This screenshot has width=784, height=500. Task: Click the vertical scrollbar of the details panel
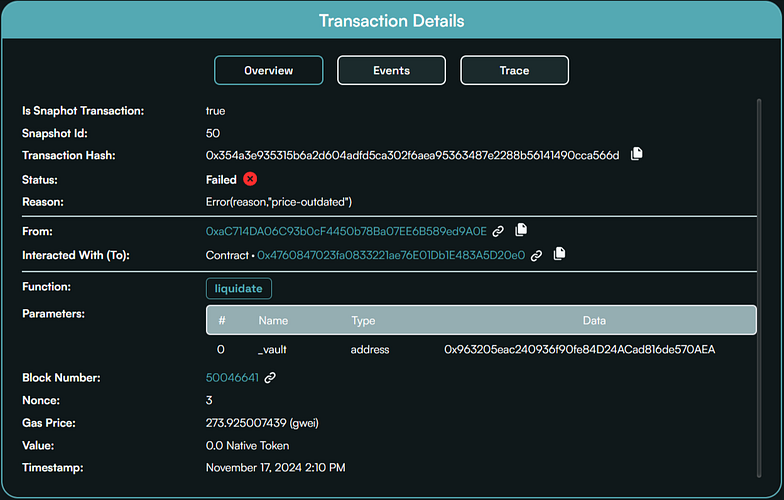pyautogui.click(x=759, y=288)
